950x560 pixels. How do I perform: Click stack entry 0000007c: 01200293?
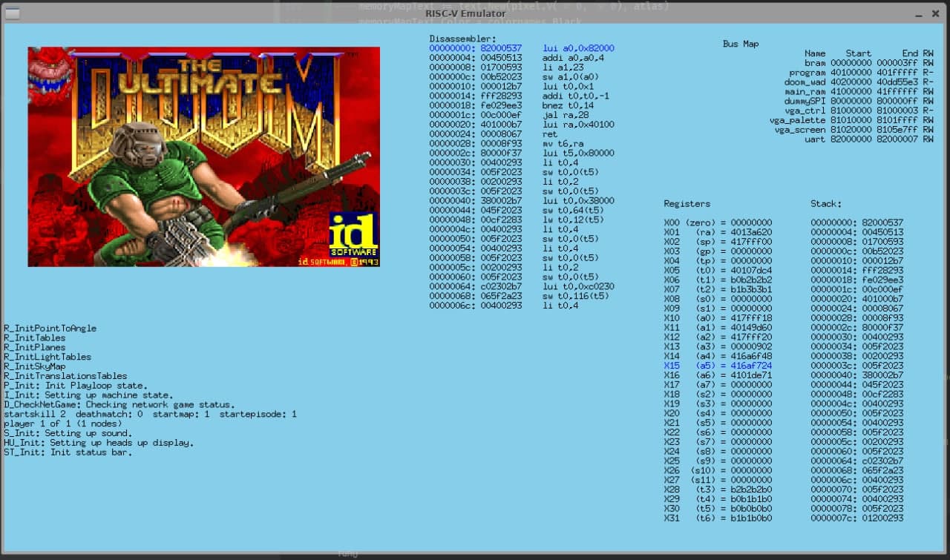(x=857, y=518)
